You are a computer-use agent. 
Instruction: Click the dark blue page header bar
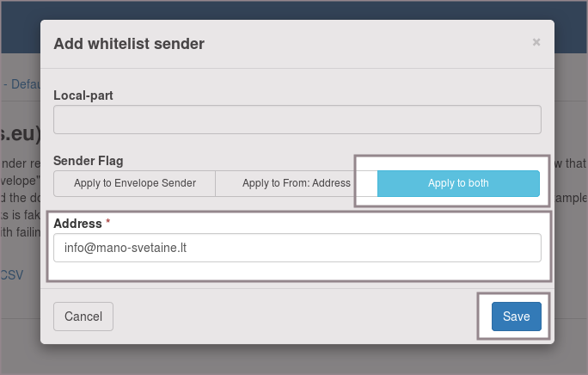[292, 9]
